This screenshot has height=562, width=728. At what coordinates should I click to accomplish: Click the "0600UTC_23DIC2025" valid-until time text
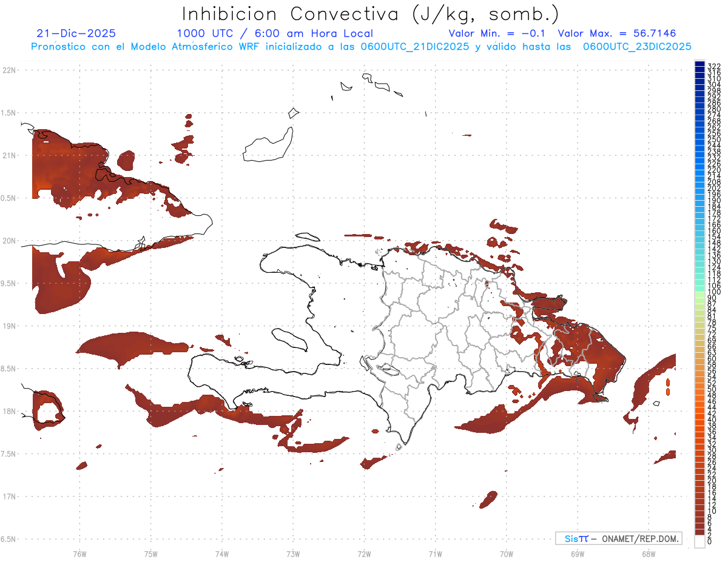click(x=637, y=46)
